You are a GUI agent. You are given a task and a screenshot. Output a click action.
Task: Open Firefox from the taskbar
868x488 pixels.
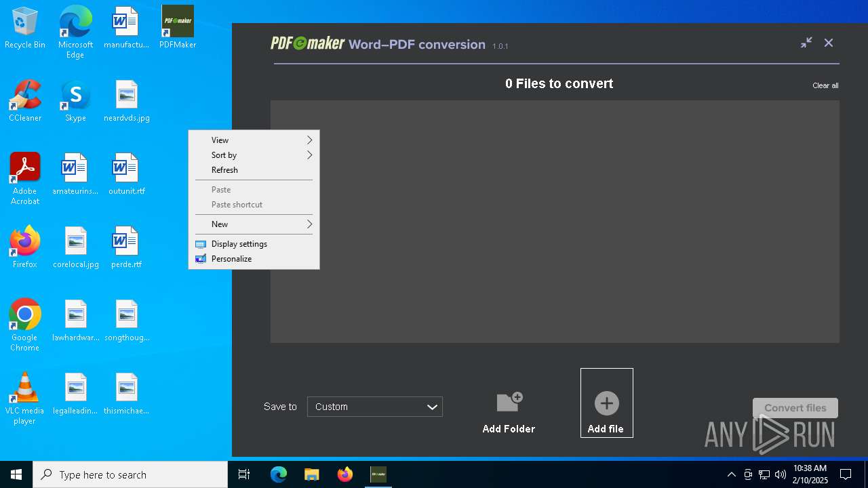[x=345, y=474]
